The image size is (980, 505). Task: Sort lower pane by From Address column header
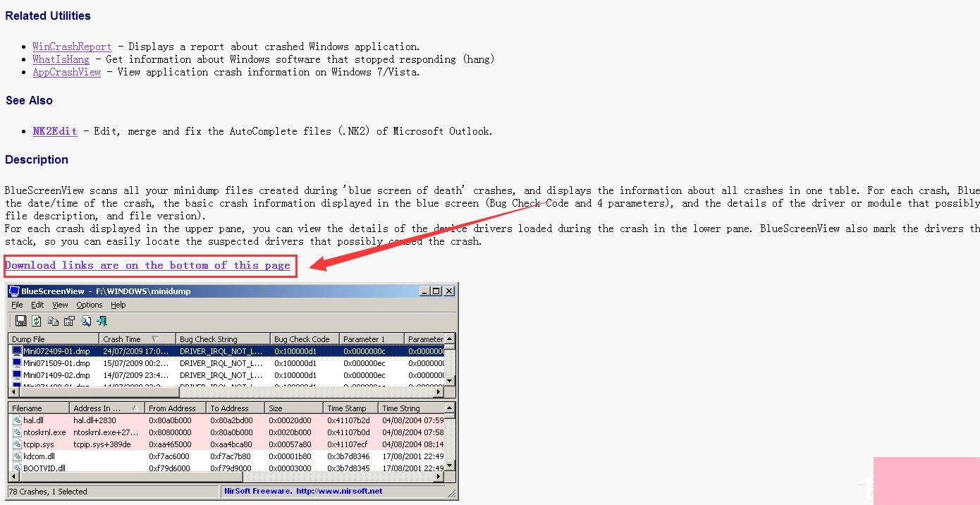(x=176, y=408)
